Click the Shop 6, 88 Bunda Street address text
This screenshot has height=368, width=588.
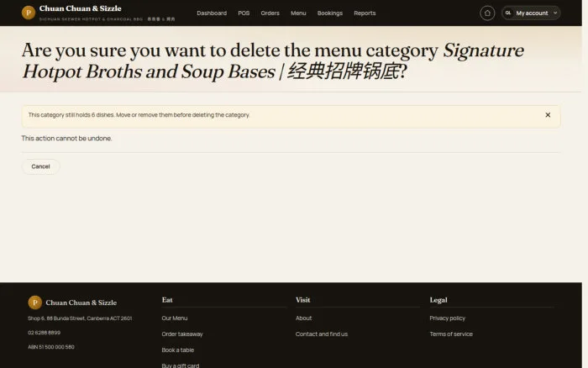(x=80, y=318)
